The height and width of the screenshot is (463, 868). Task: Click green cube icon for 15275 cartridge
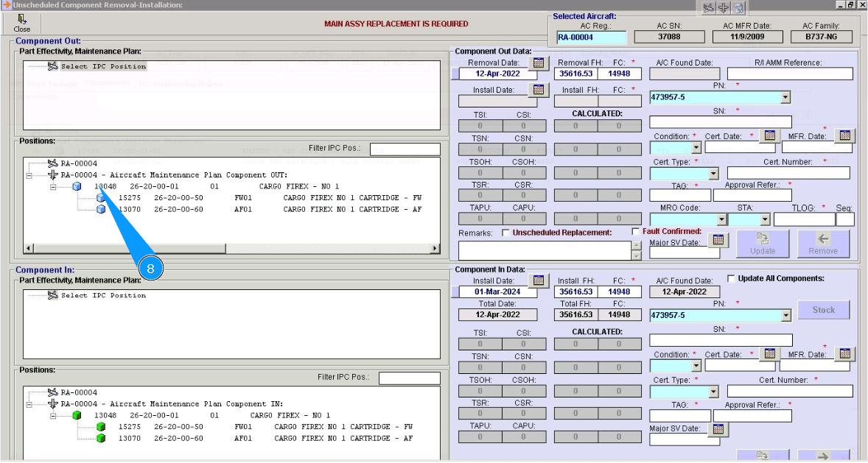[101, 427]
